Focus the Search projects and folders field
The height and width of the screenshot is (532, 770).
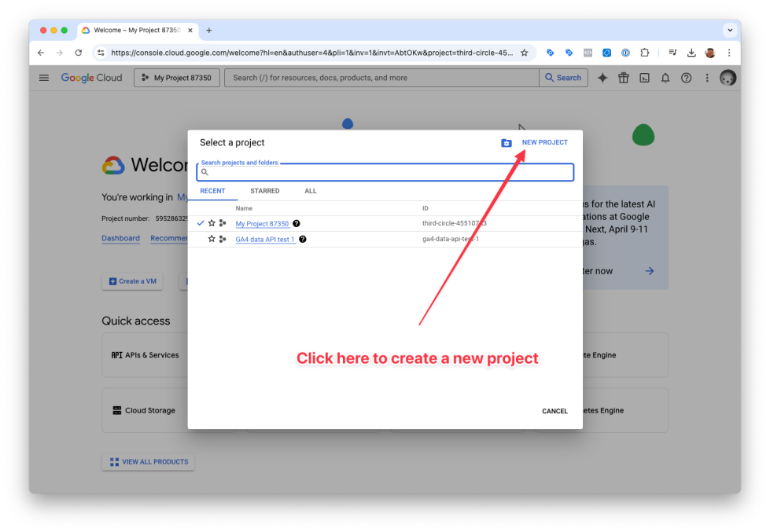pos(385,172)
